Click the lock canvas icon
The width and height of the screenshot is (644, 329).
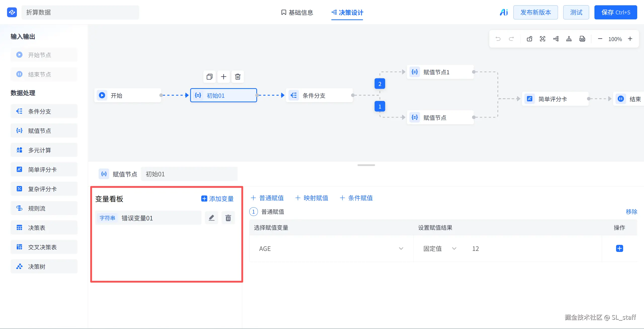[530, 39]
